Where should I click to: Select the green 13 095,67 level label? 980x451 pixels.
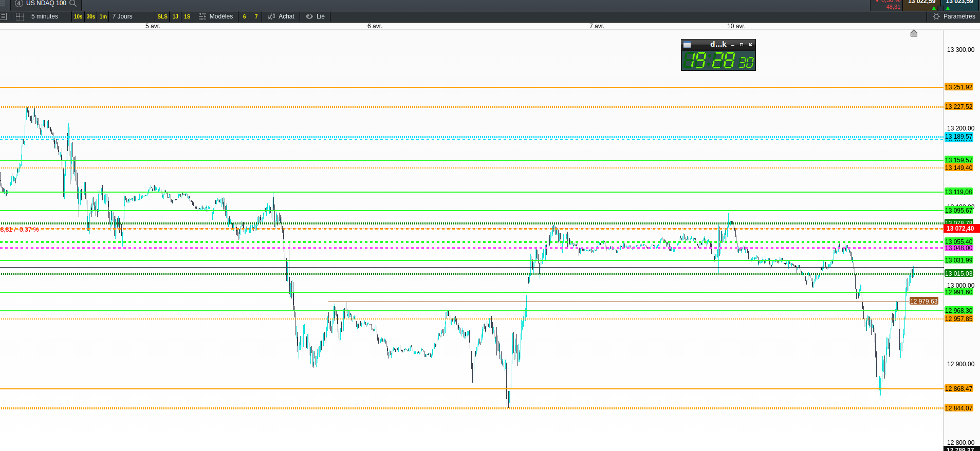(958, 211)
